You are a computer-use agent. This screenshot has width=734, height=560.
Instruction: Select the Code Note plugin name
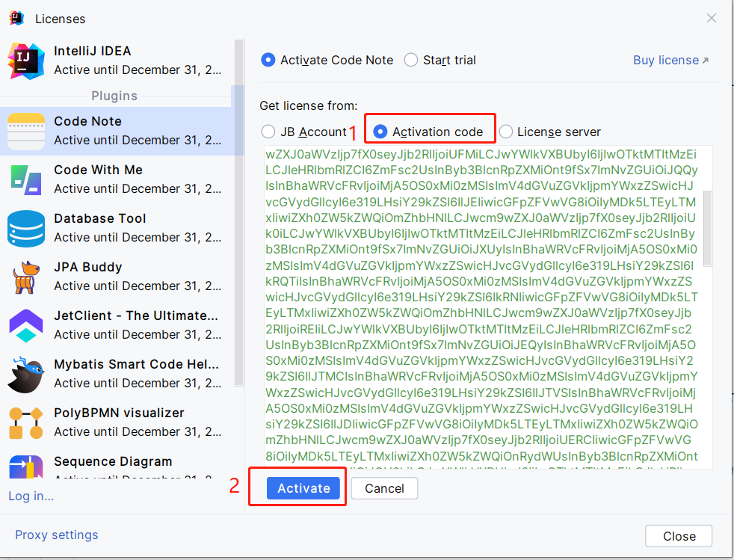(x=87, y=121)
